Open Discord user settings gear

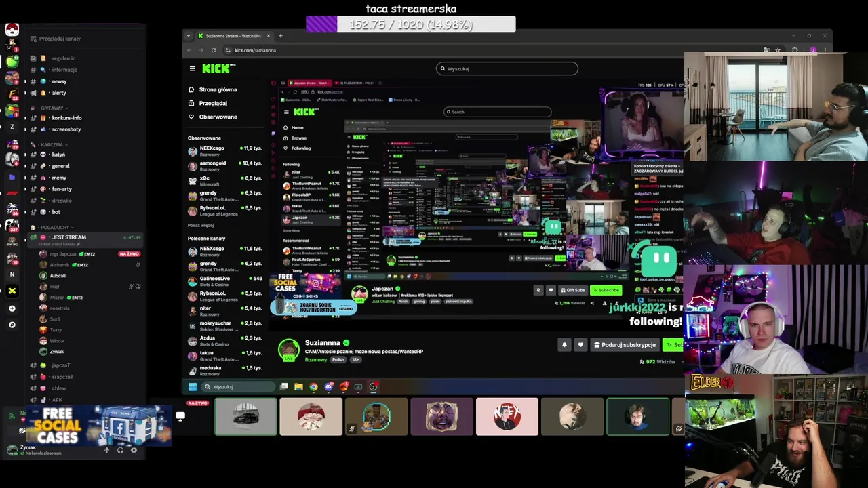134,450
